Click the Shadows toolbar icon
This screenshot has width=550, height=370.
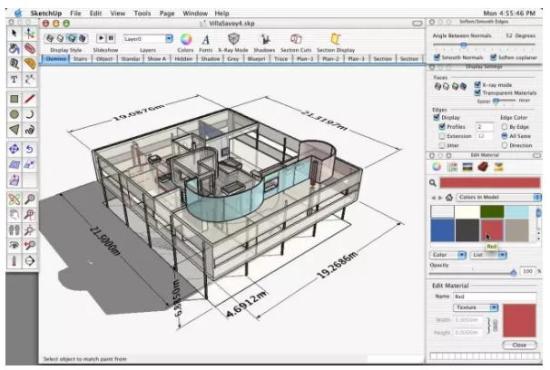point(264,40)
